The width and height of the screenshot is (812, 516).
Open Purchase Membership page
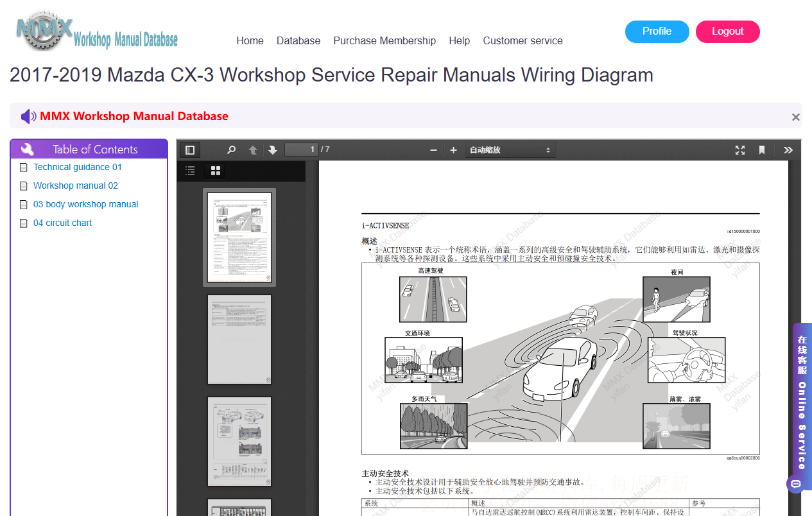tap(384, 40)
